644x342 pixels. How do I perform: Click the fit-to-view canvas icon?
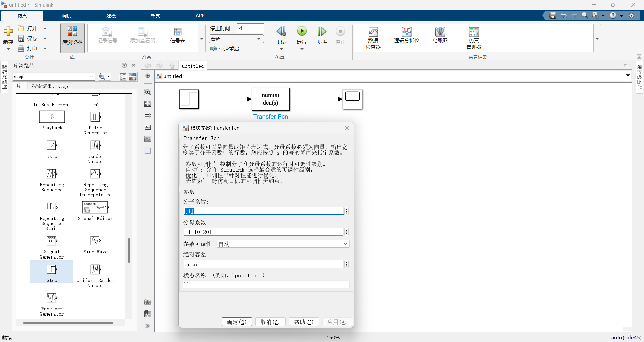(x=148, y=104)
